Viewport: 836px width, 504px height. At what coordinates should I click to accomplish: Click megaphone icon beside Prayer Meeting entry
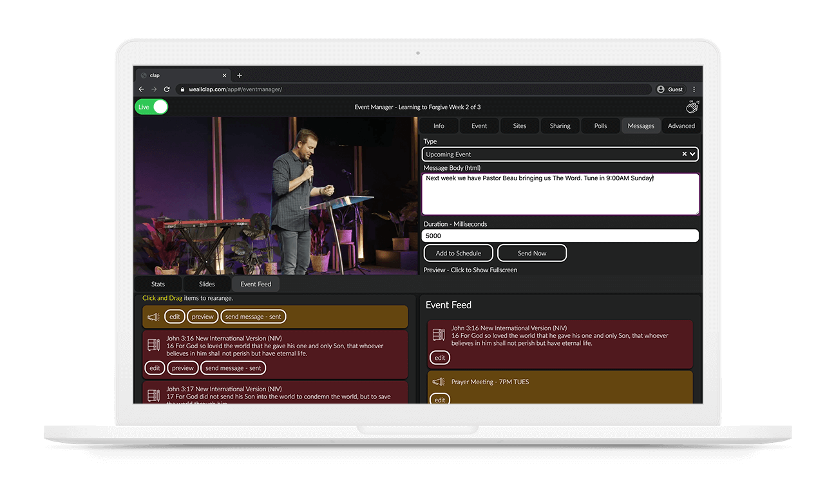439,382
